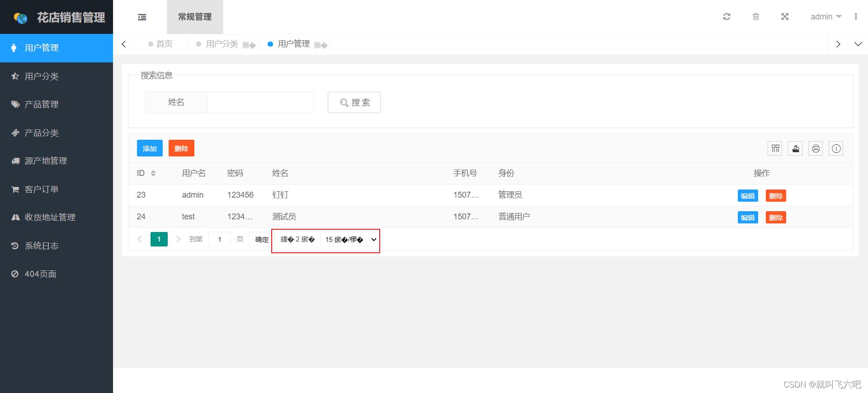Edit the admin row with 编辑
The image size is (868, 393).
click(748, 196)
